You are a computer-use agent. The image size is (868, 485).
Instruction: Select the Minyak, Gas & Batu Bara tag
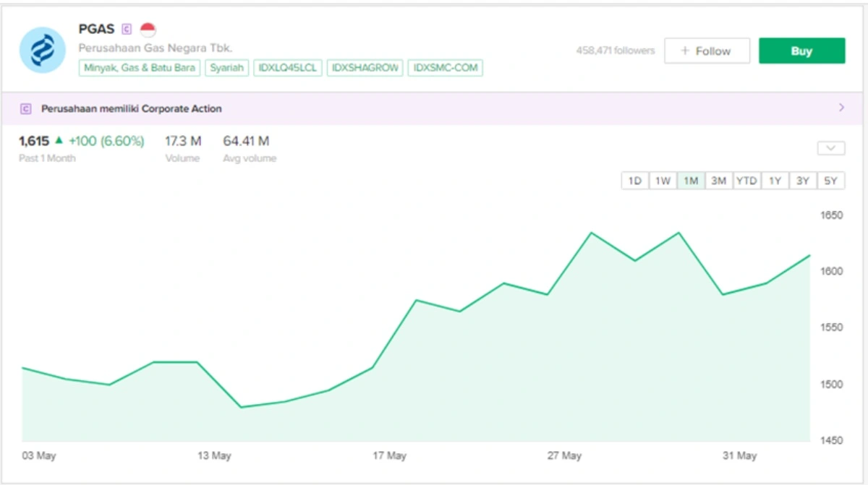[x=139, y=68]
